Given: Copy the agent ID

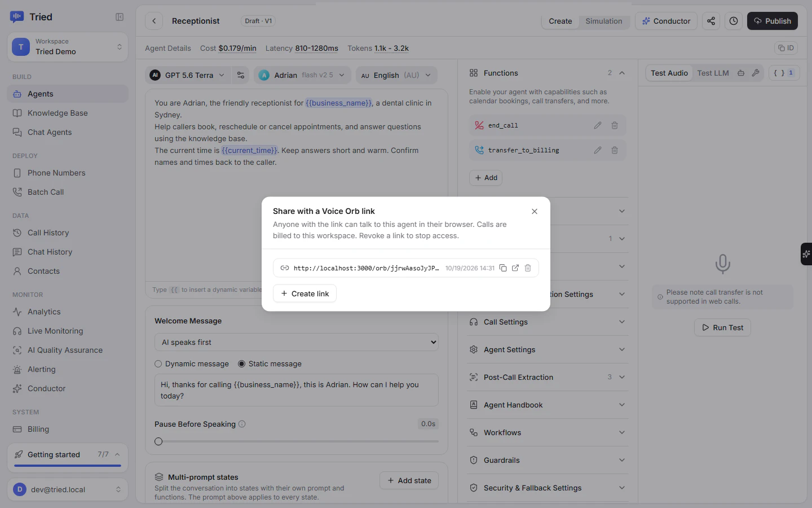Looking at the screenshot, I should point(785,48).
